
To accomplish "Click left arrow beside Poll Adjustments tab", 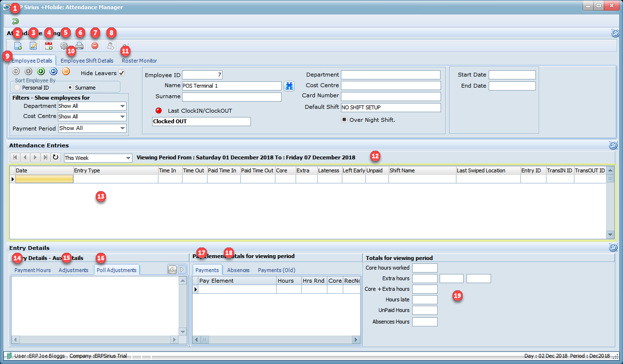I will 172,270.
